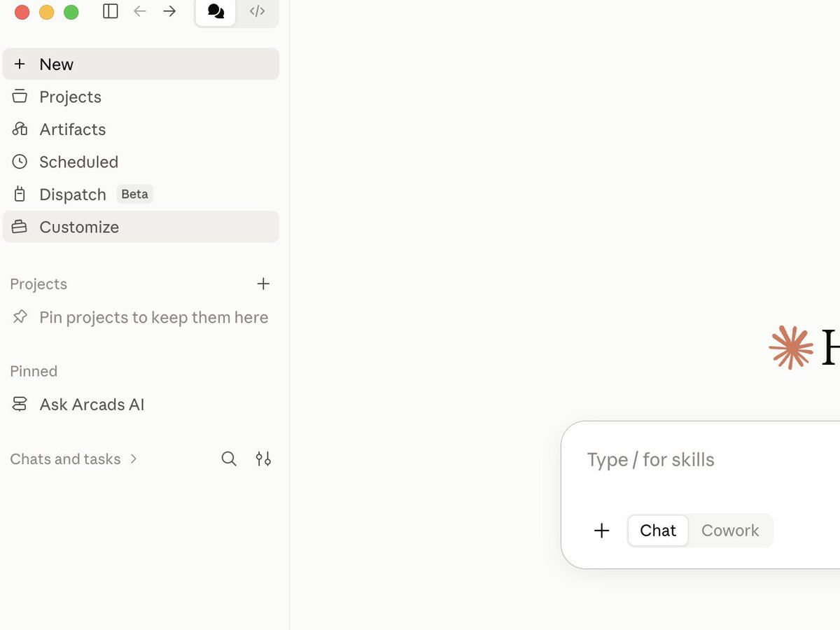The width and height of the screenshot is (840, 630).
Task: Toggle the sidebar panel icon
Action: click(111, 11)
